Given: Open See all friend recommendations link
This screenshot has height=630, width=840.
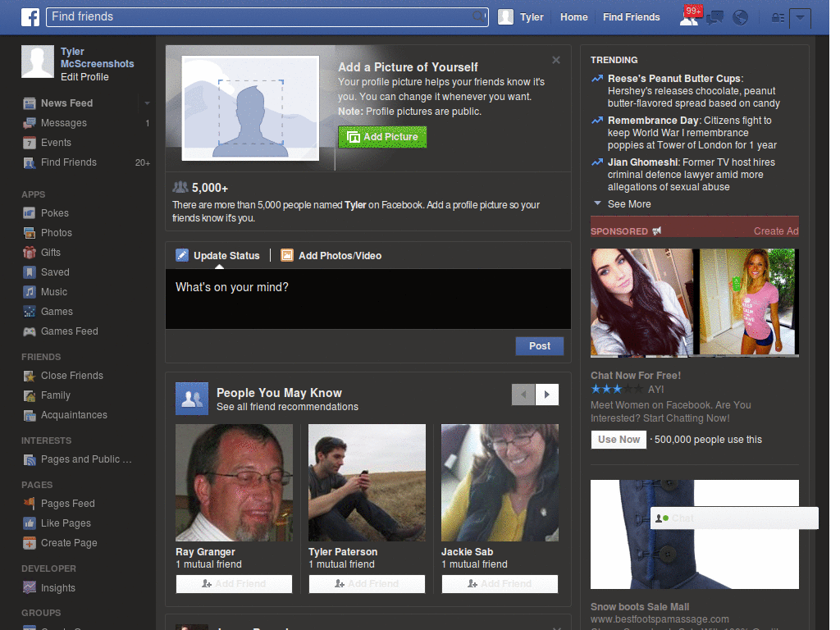Looking at the screenshot, I should [287, 407].
